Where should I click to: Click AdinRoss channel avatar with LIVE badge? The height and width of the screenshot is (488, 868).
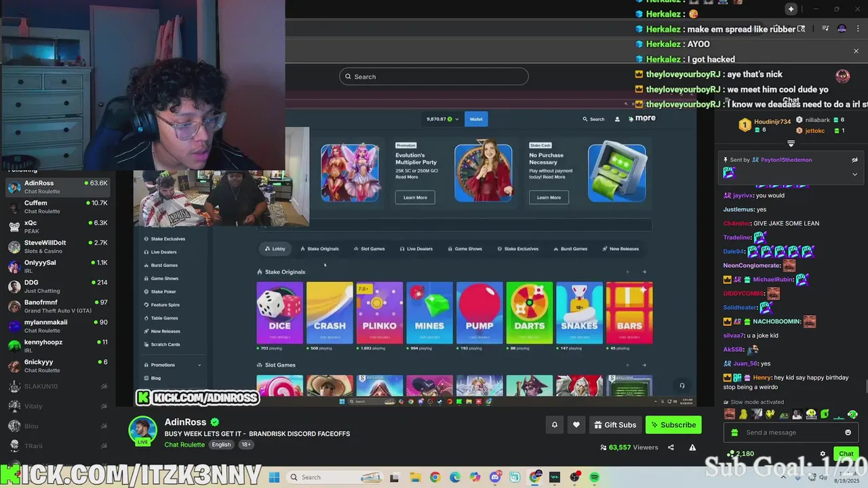pos(143,431)
